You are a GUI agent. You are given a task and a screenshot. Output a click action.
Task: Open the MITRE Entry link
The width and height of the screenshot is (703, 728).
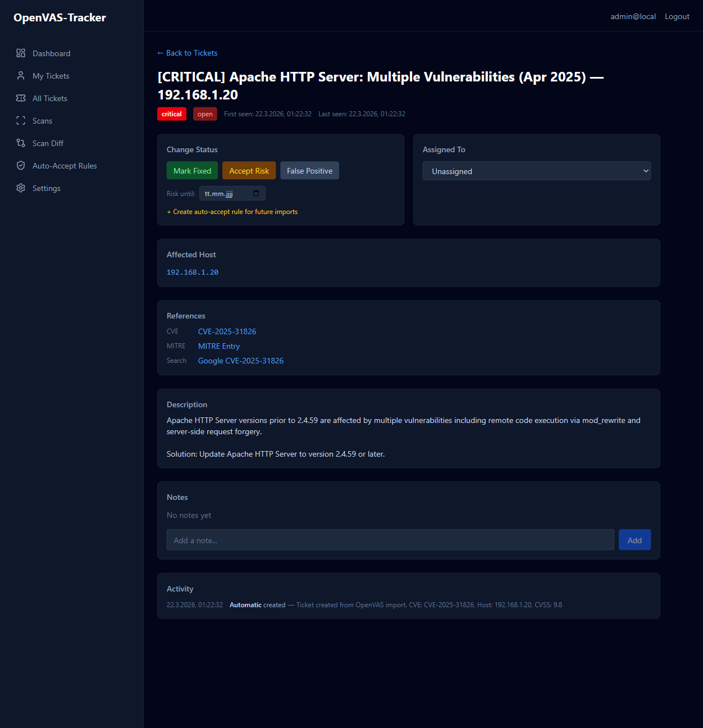click(219, 346)
